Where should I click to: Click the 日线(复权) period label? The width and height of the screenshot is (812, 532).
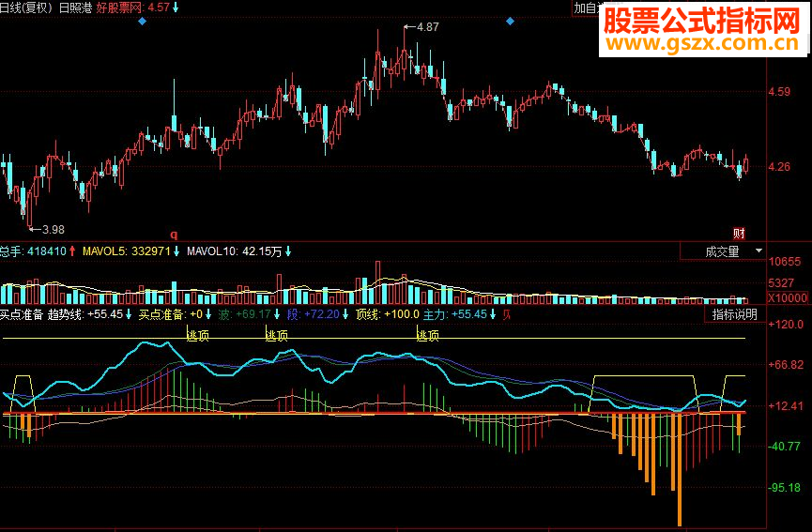coord(27,8)
